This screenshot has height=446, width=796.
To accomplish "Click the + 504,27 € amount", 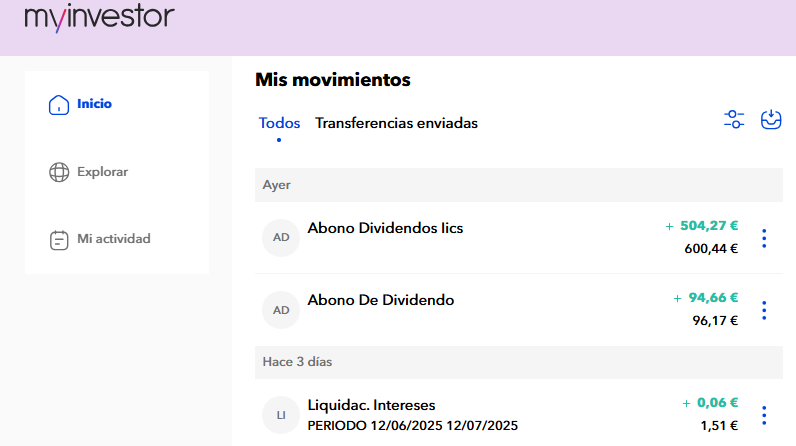I will tap(702, 226).
